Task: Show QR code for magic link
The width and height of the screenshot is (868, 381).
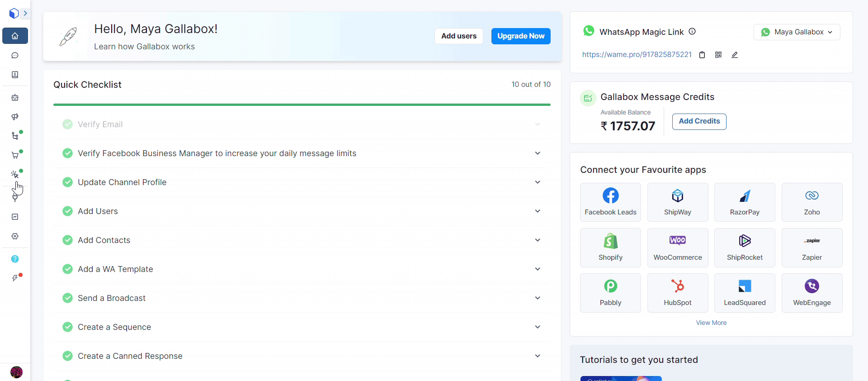Action: point(718,55)
